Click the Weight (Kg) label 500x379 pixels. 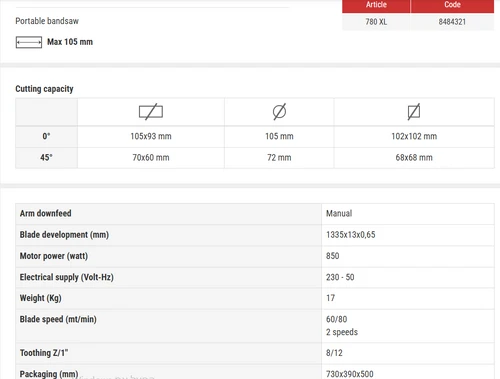(41, 298)
